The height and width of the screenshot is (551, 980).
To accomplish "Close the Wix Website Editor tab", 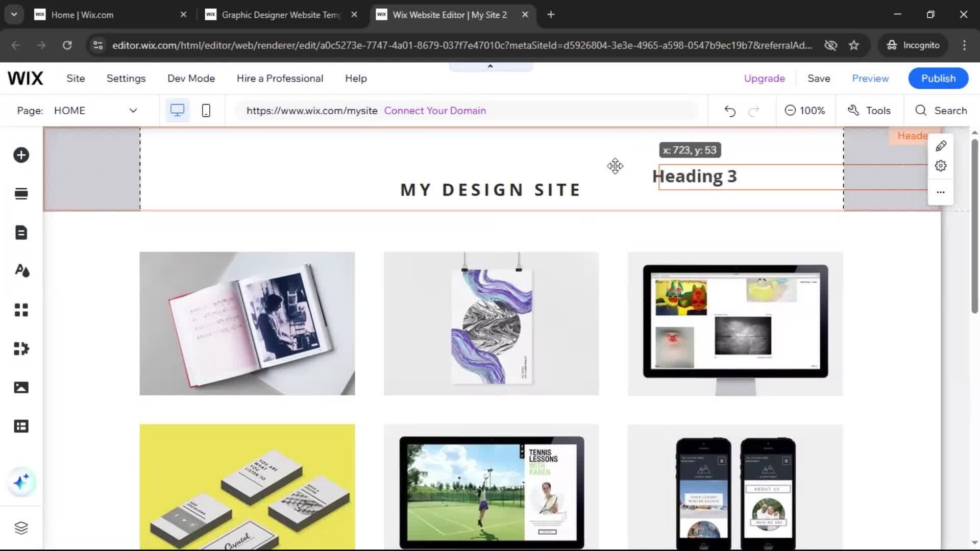I will point(525,15).
